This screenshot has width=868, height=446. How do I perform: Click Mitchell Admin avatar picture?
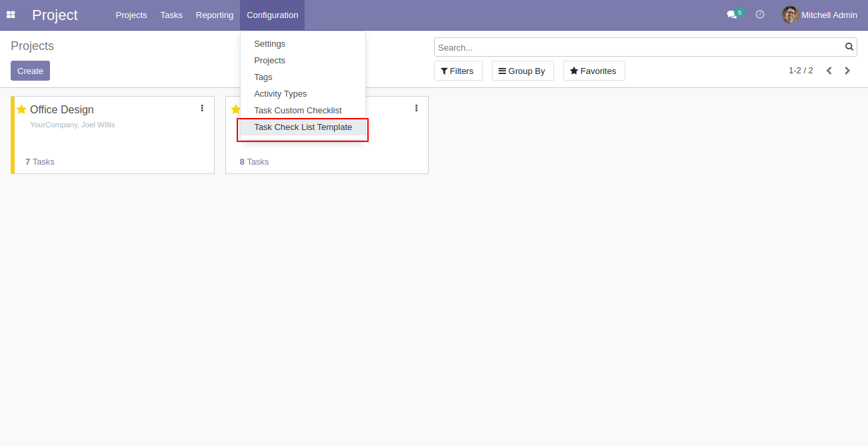pos(790,15)
